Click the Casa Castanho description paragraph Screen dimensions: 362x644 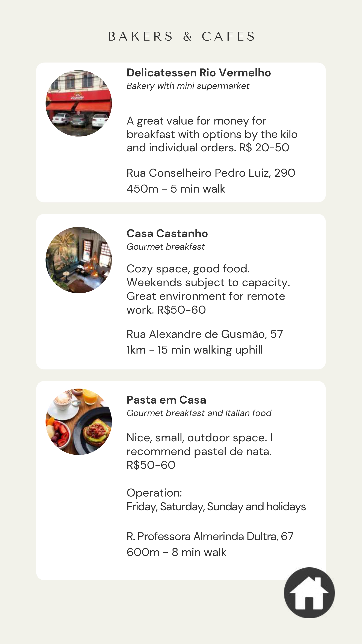(208, 289)
